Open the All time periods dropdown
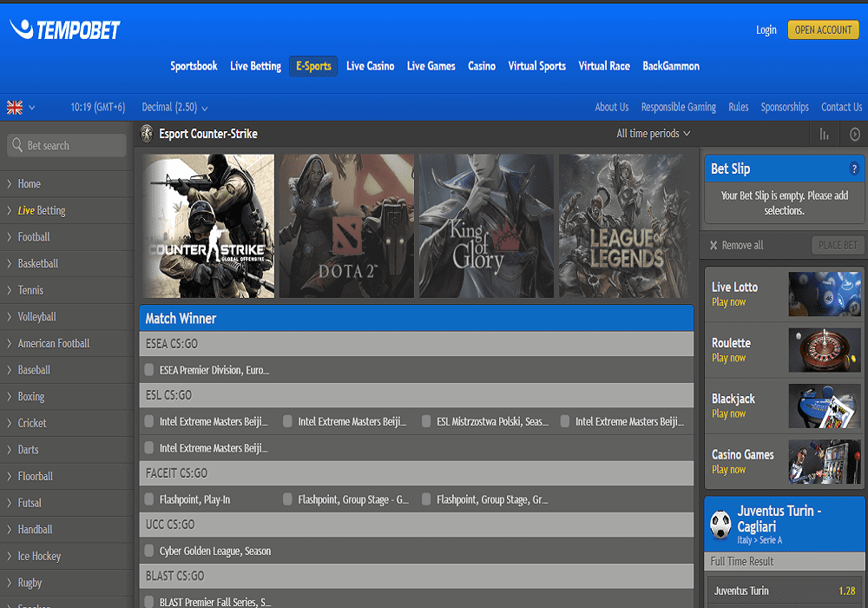 (654, 134)
